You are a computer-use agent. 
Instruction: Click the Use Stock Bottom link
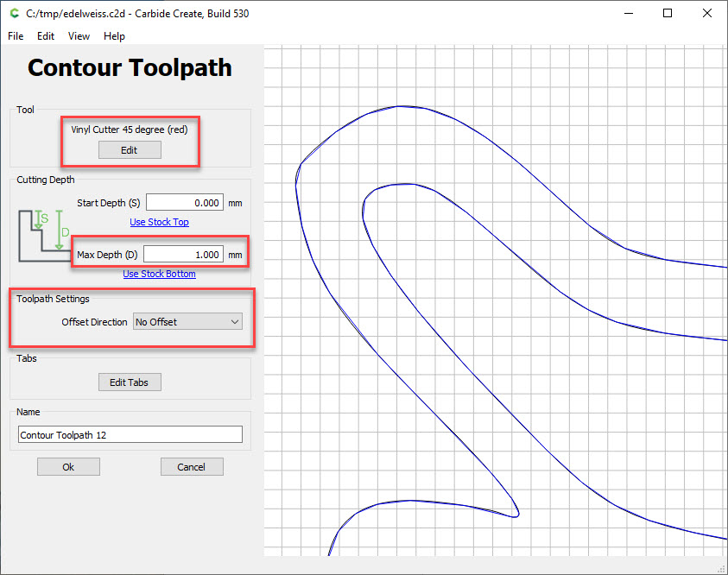tap(159, 274)
